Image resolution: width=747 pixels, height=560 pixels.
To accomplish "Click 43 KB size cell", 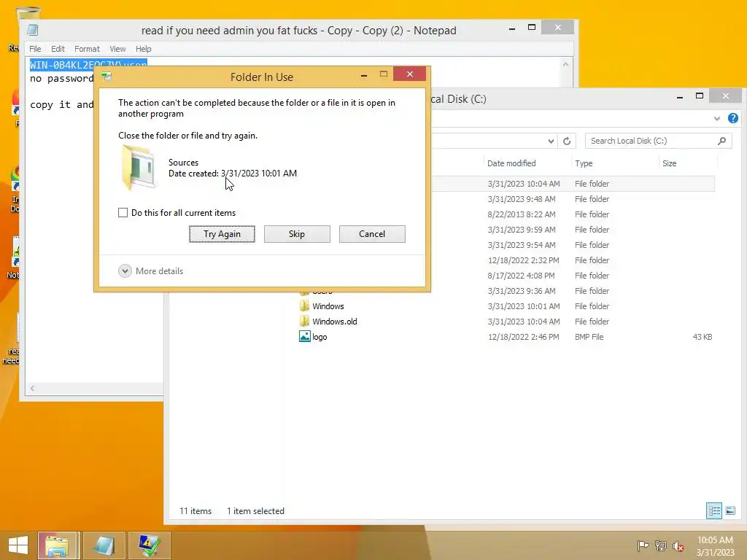I will (x=703, y=337).
